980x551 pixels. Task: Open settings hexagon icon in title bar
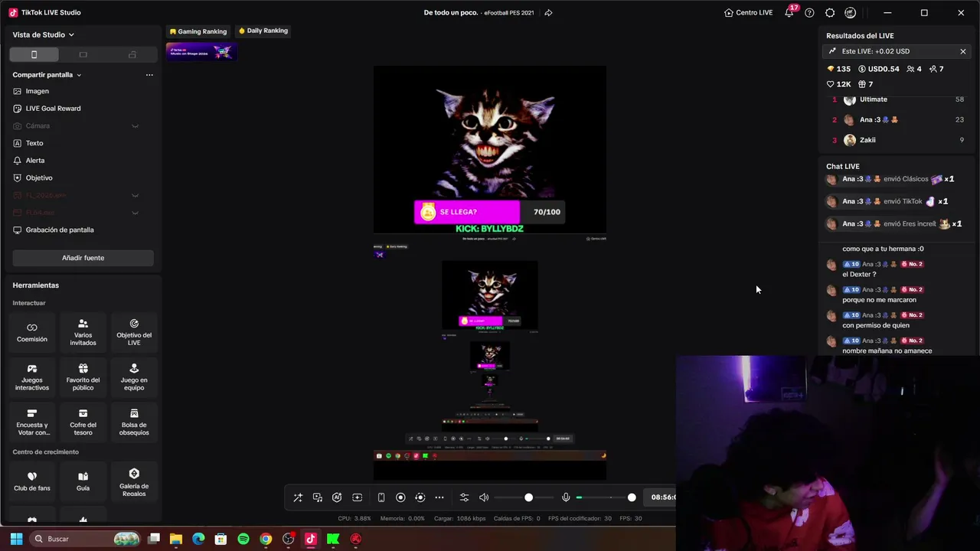[830, 12]
